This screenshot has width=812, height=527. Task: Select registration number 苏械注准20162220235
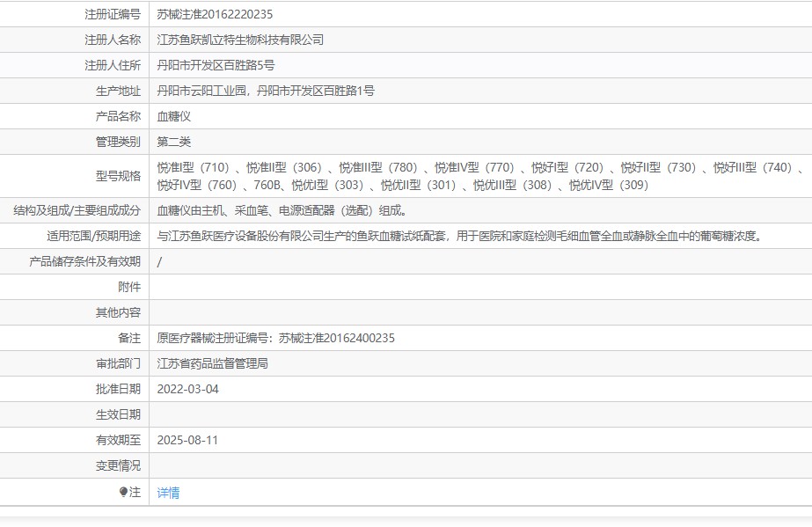(215, 14)
